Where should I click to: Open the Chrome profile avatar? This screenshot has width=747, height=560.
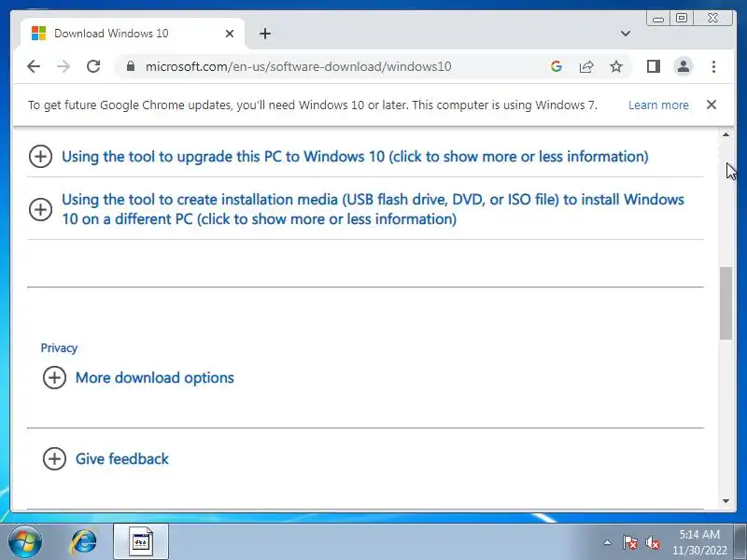pos(684,66)
